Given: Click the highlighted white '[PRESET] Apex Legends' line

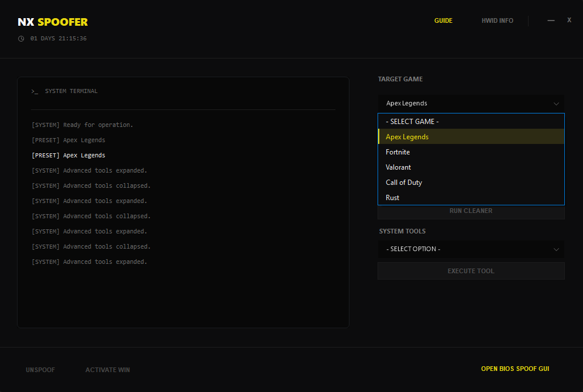Looking at the screenshot, I should [68, 155].
